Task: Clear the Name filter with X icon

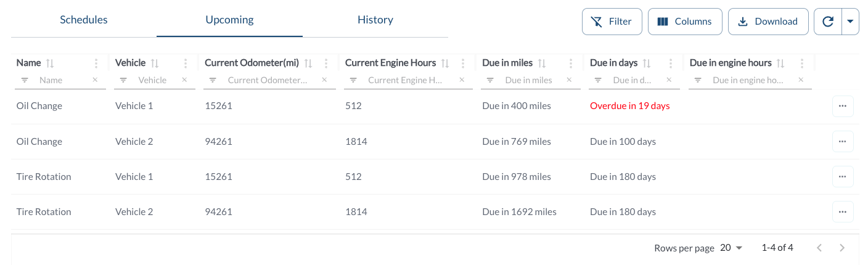Action: pyautogui.click(x=95, y=79)
